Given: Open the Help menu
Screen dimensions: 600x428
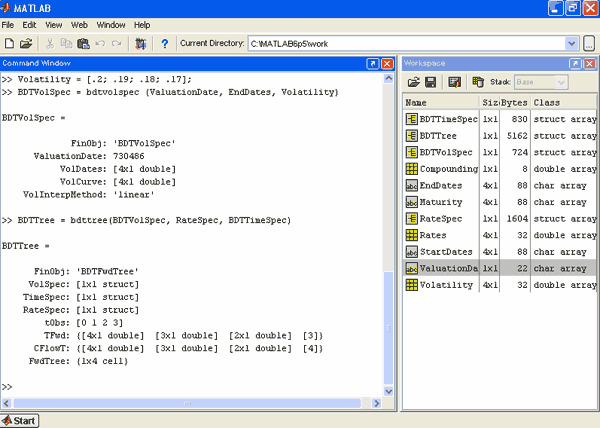Looking at the screenshot, I should point(142,25).
